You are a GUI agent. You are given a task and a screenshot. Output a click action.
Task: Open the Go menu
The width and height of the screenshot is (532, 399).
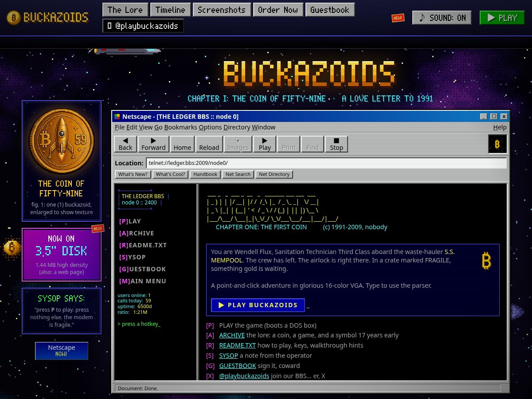[x=158, y=127]
